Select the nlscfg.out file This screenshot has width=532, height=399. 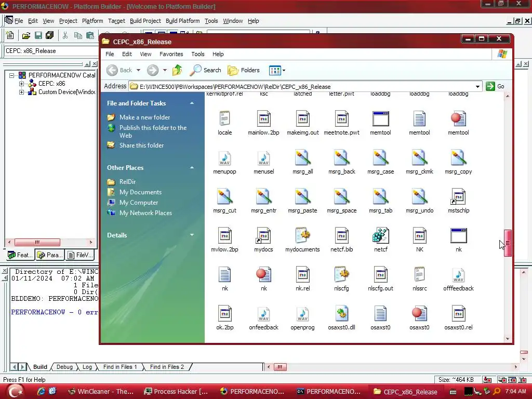(x=380, y=274)
